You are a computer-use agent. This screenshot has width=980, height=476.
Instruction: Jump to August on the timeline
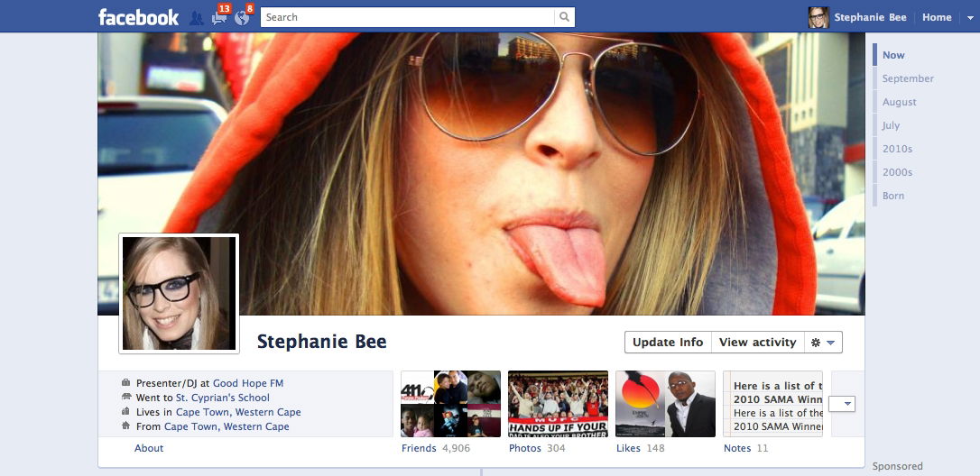click(900, 102)
